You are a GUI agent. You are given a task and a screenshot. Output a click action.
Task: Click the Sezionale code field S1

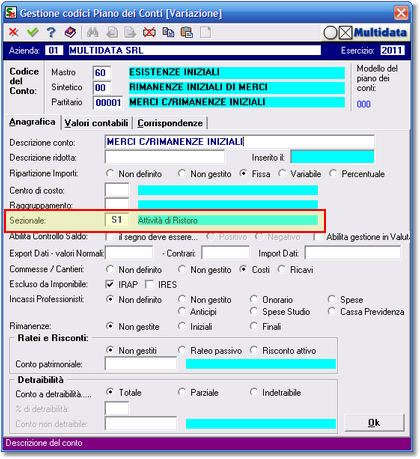point(117,220)
